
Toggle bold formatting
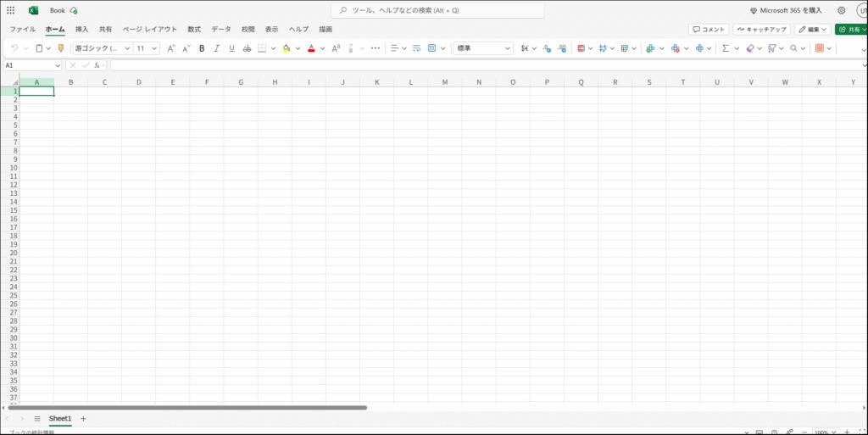pyautogui.click(x=202, y=48)
